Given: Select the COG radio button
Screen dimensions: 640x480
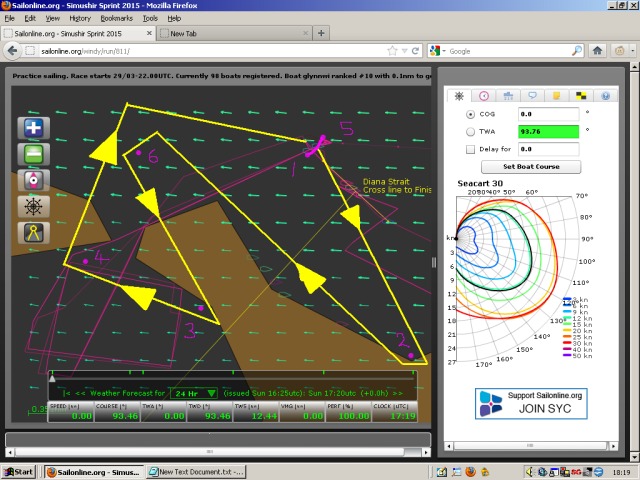Looking at the screenshot, I should coord(470,115).
